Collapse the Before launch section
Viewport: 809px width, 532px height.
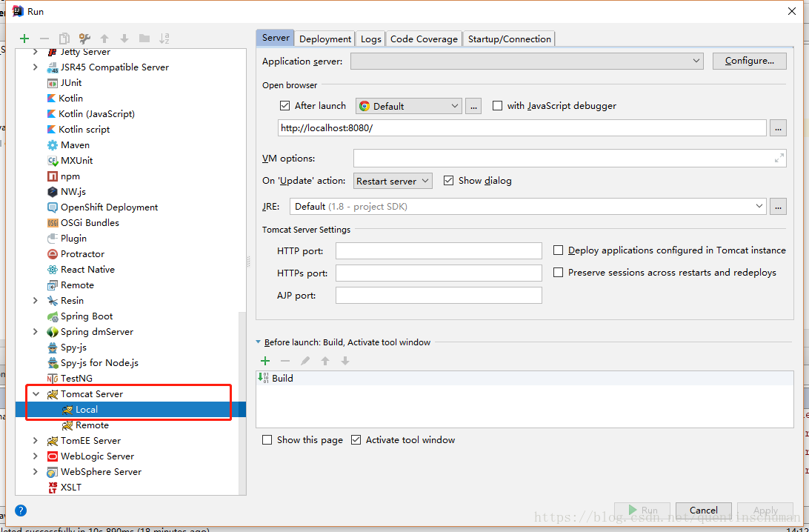pos(259,342)
